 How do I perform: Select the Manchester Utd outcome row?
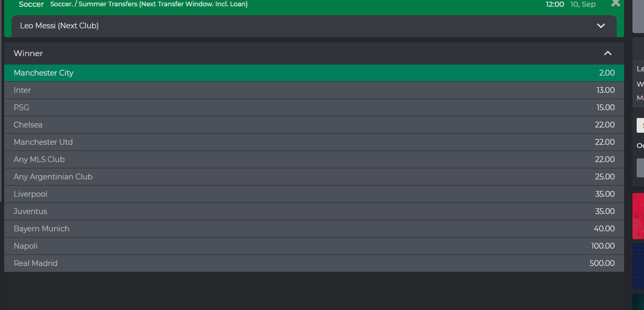click(314, 142)
